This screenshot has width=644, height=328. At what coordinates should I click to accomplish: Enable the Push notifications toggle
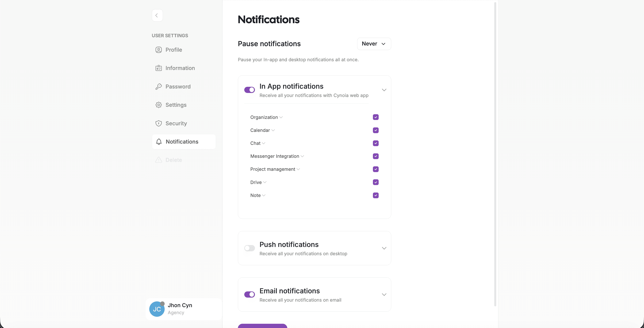coord(249,248)
